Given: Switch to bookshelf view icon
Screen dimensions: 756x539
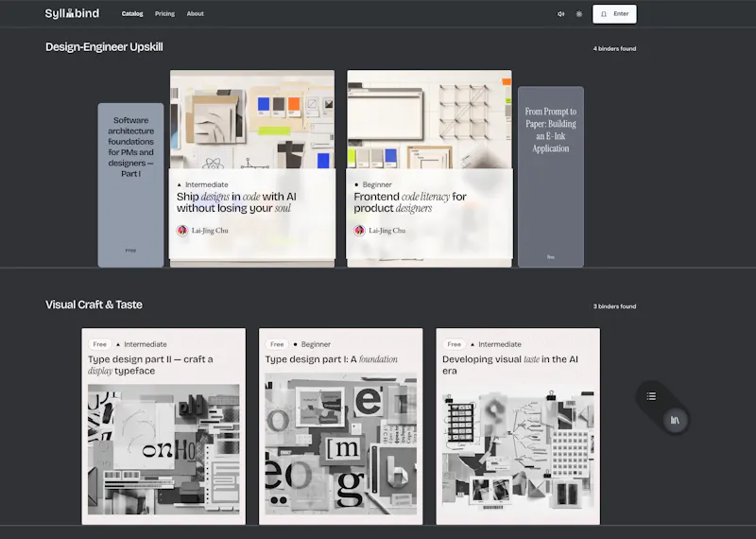Looking at the screenshot, I should [x=675, y=420].
